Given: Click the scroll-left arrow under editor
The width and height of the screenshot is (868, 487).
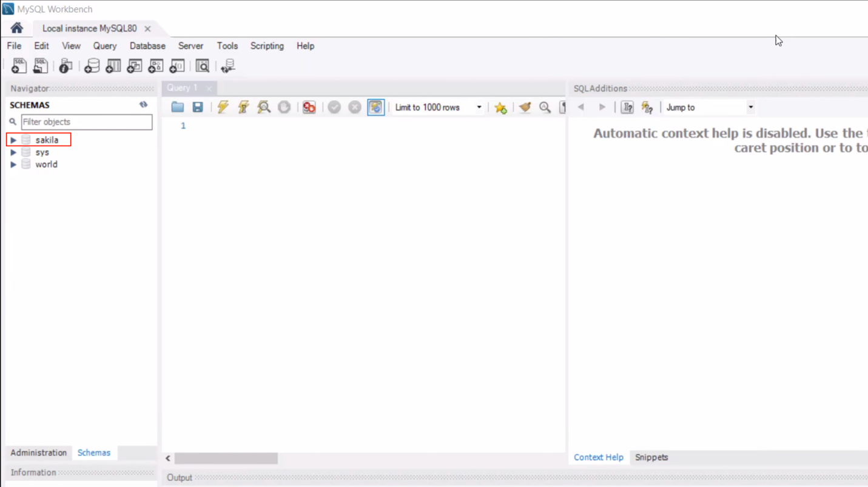Looking at the screenshot, I should 168,458.
